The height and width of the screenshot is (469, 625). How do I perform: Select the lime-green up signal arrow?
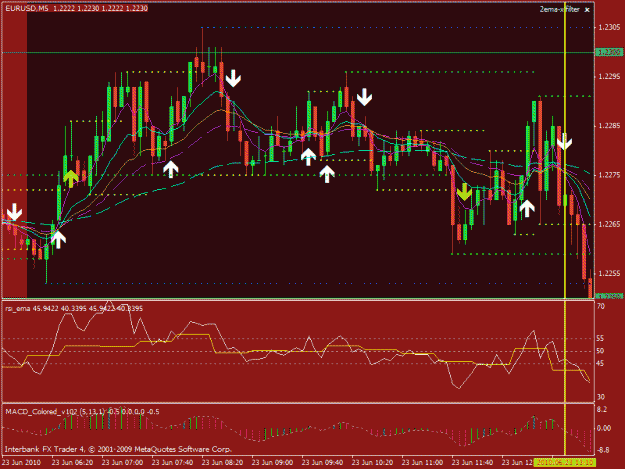tap(71, 179)
